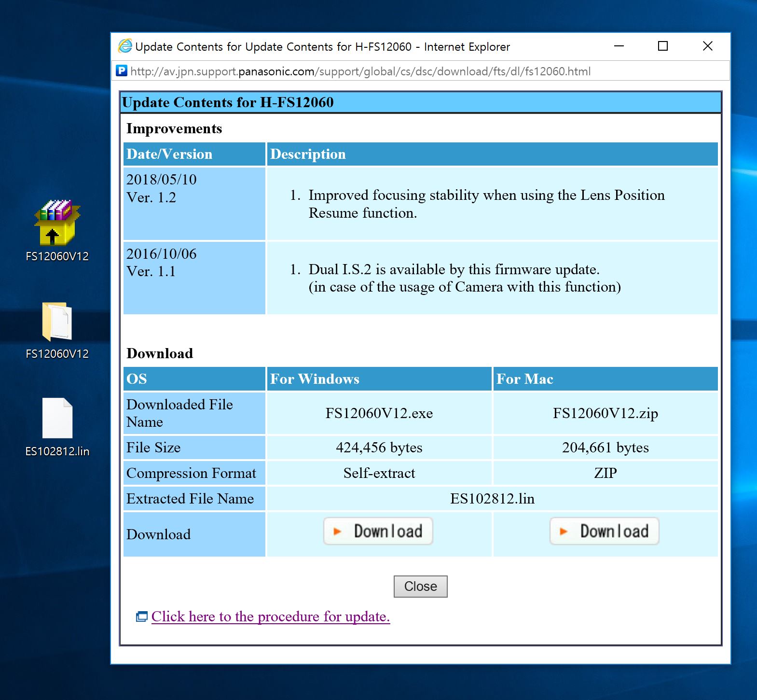
Task: Select the '204,661 bytes' cell
Action: (606, 448)
